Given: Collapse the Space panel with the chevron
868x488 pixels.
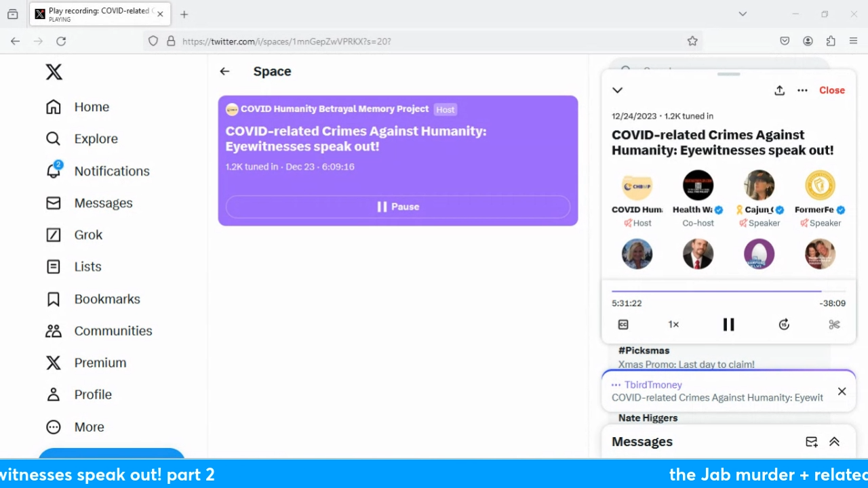Looking at the screenshot, I should (x=617, y=90).
